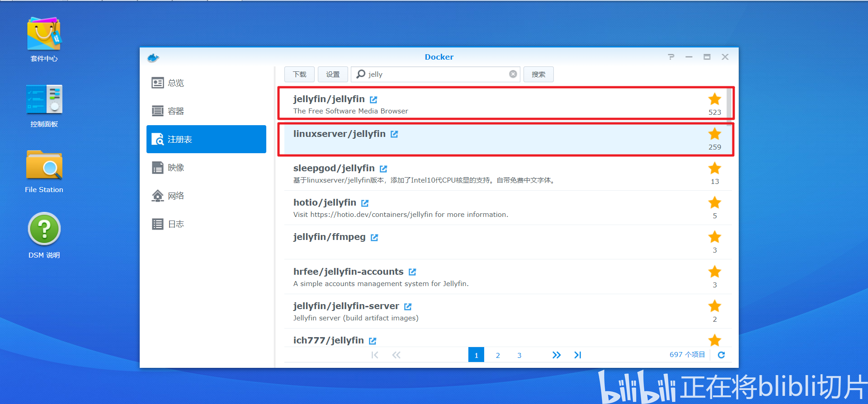The width and height of the screenshot is (868, 404).
Task: Open external link for jellyfin/ffmpeg
Action: coord(374,237)
